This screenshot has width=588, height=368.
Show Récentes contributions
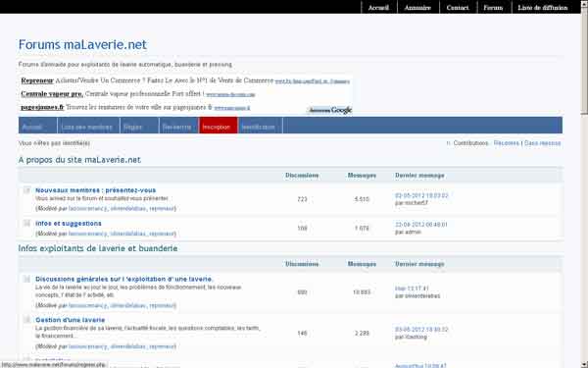point(507,143)
